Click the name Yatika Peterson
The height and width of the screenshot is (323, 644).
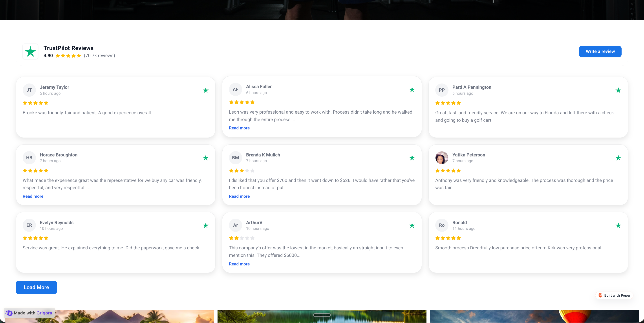point(469,155)
